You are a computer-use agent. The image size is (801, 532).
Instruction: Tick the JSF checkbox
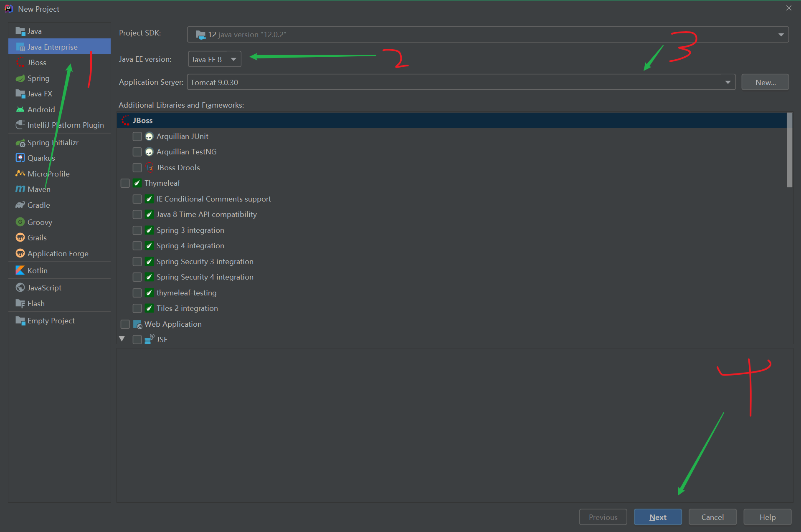[x=137, y=340]
